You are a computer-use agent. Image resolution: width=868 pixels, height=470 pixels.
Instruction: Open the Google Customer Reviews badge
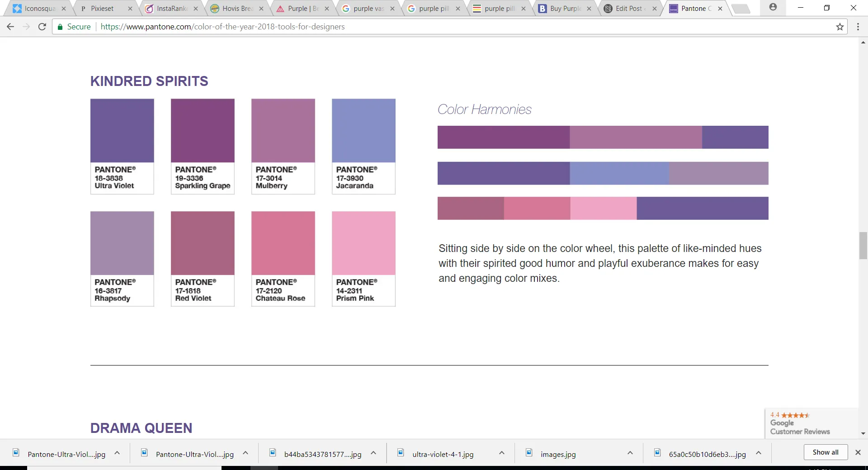coord(800,424)
